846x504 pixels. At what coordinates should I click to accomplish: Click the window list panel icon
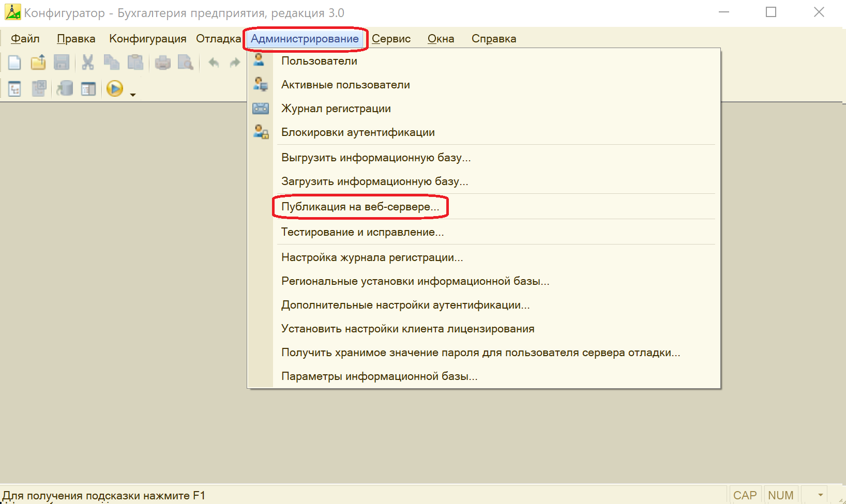point(88,89)
